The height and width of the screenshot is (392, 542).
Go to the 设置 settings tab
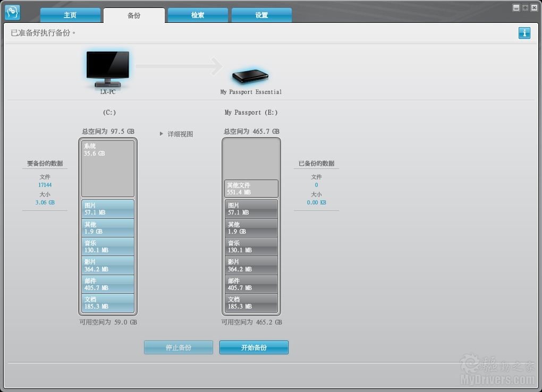261,15
